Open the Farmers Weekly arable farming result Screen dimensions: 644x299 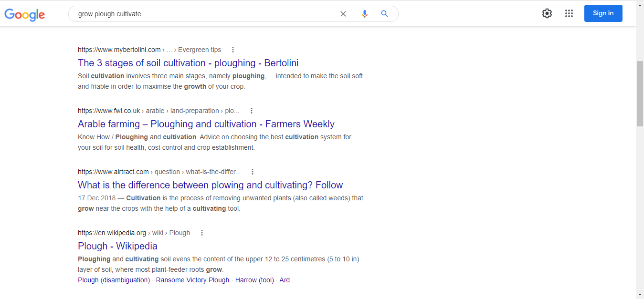tap(206, 124)
